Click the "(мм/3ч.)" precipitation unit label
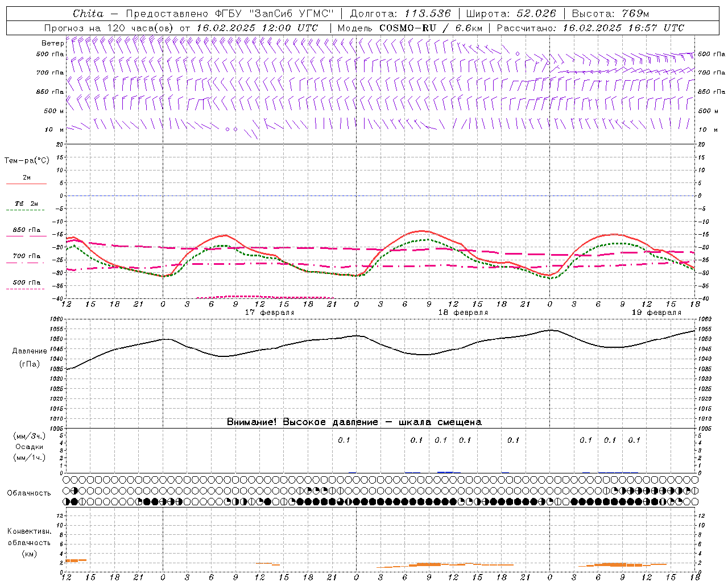728x582 pixels. pos(29,436)
